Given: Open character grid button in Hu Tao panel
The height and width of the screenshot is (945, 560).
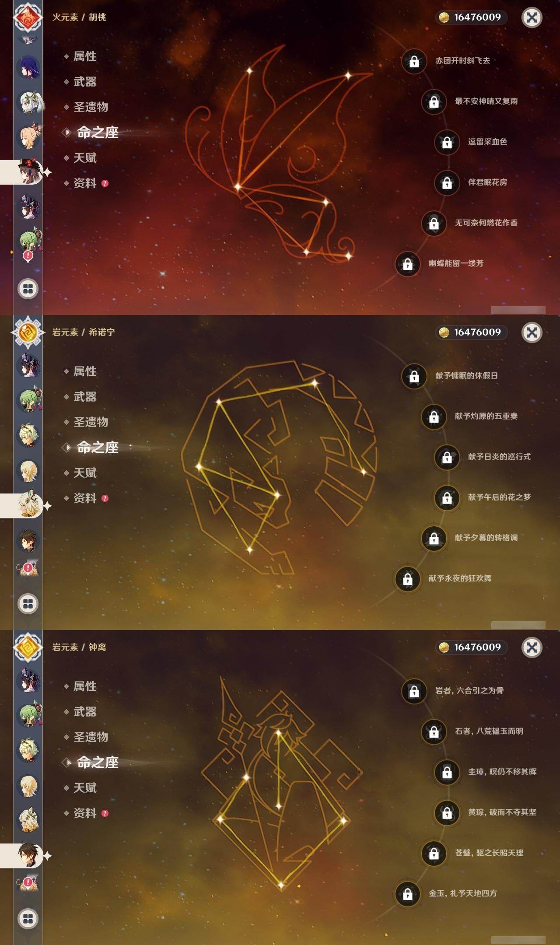Looking at the screenshot, I should click(x=28, y=289).
